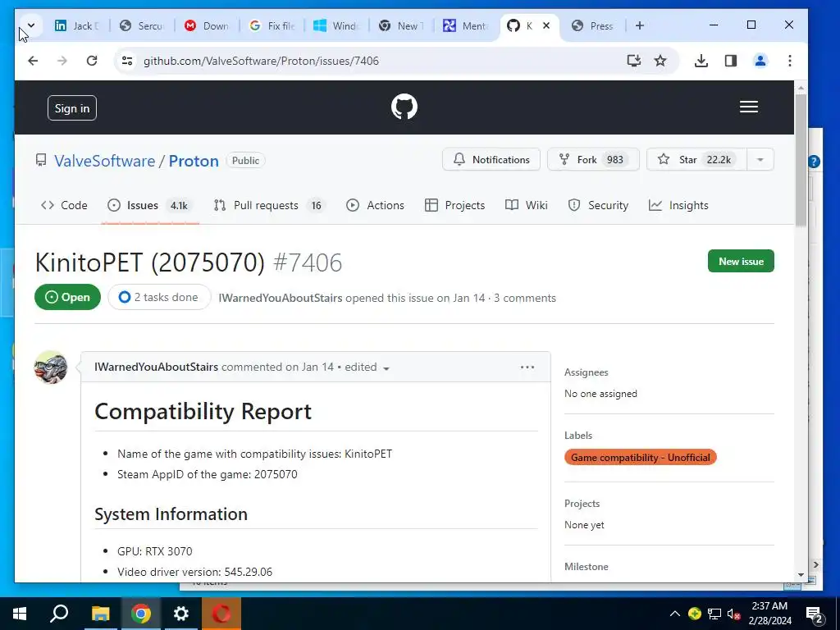This screenshot has width=840, height=630.
Task: Open File Explorer from taskbar
Action: point(100,614)
